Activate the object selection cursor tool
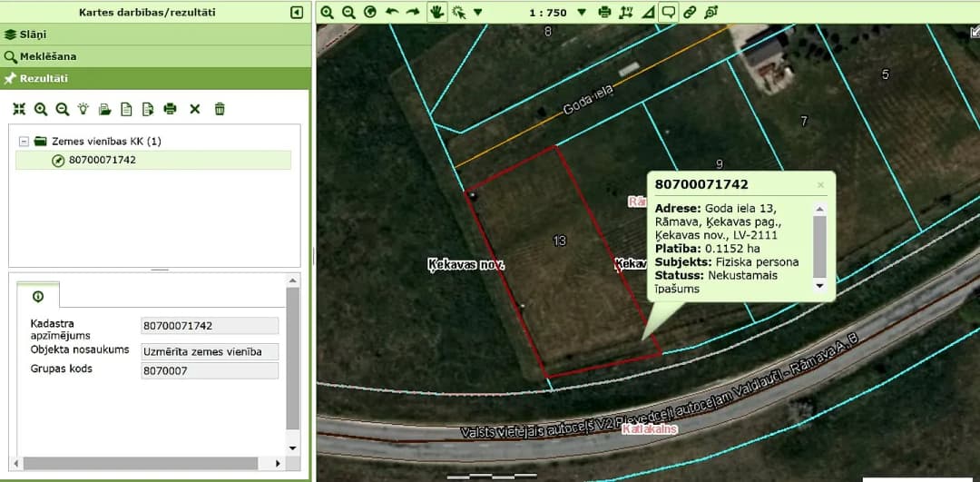 pos(459,12)
